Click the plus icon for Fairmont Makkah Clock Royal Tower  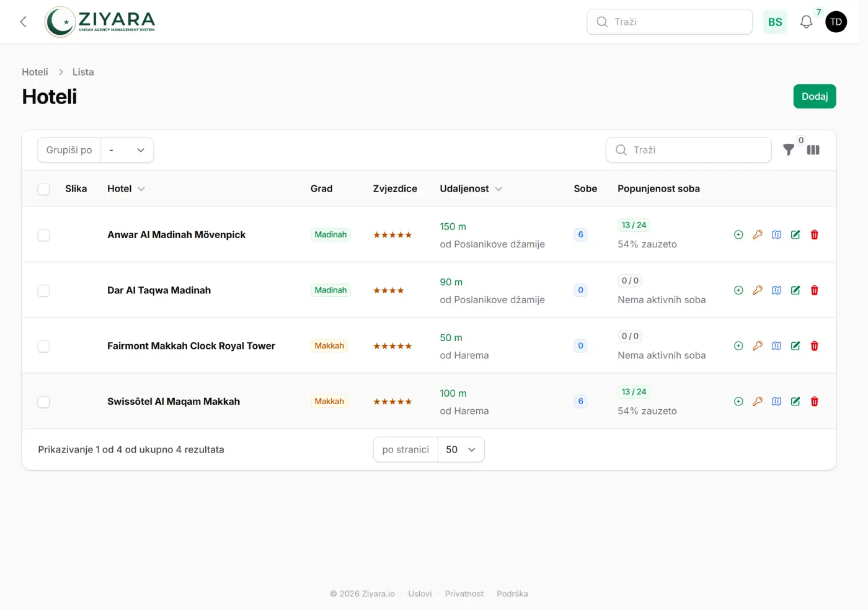tap(738, 346)
